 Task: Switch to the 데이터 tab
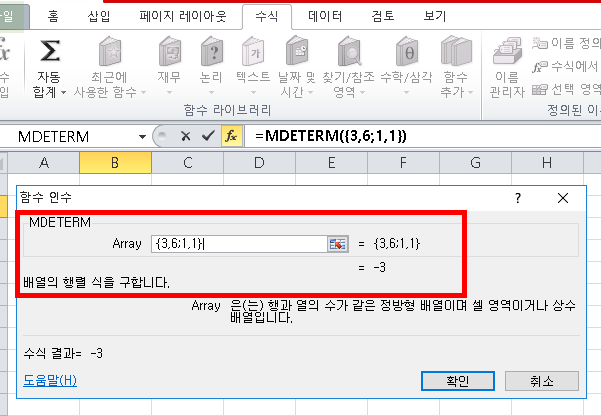point(325,16)
